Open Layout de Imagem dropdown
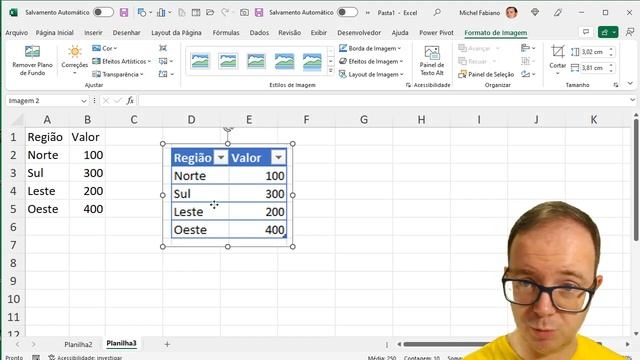Viewport: 640px width, 360px height. tap(371, 74)
